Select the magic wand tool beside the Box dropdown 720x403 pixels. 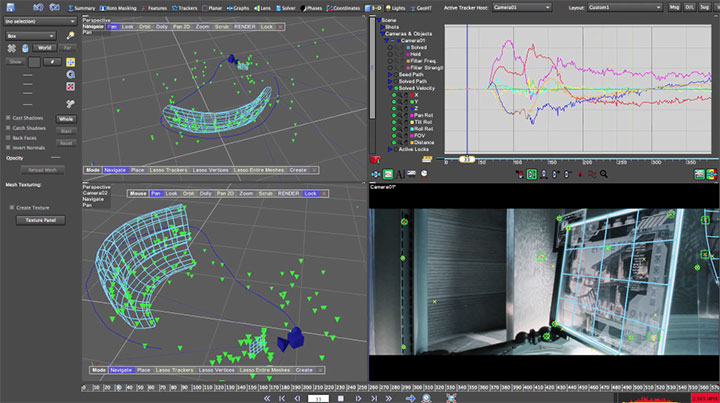pos(70,35)
